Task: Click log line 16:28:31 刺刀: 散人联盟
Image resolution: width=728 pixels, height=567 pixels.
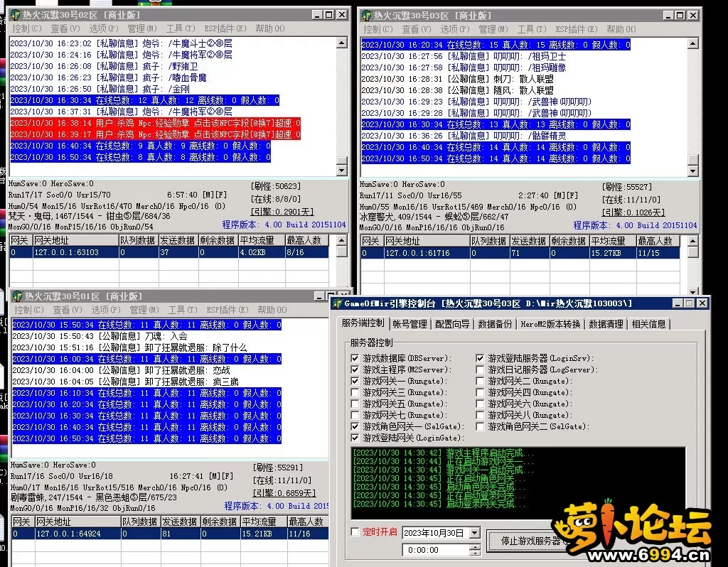Action: (457, 79)
